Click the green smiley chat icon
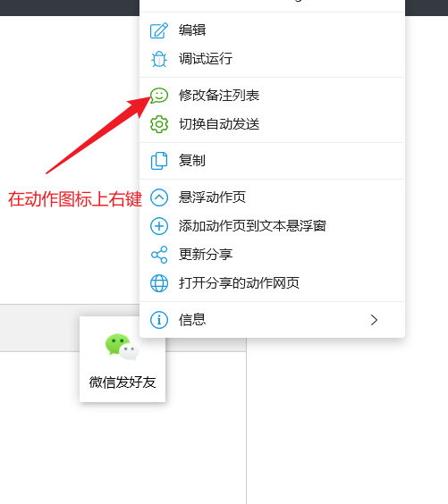This screenshot has height=504, width=448. 159,96
